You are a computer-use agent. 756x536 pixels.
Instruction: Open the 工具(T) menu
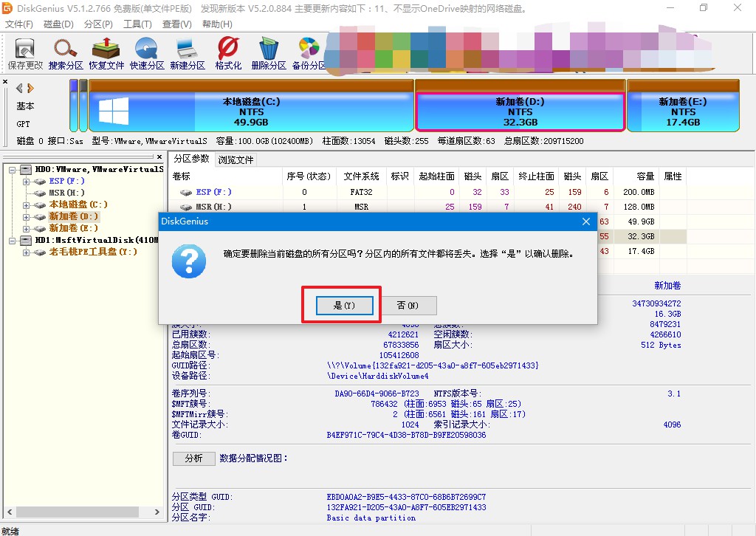tap(137, 24)
